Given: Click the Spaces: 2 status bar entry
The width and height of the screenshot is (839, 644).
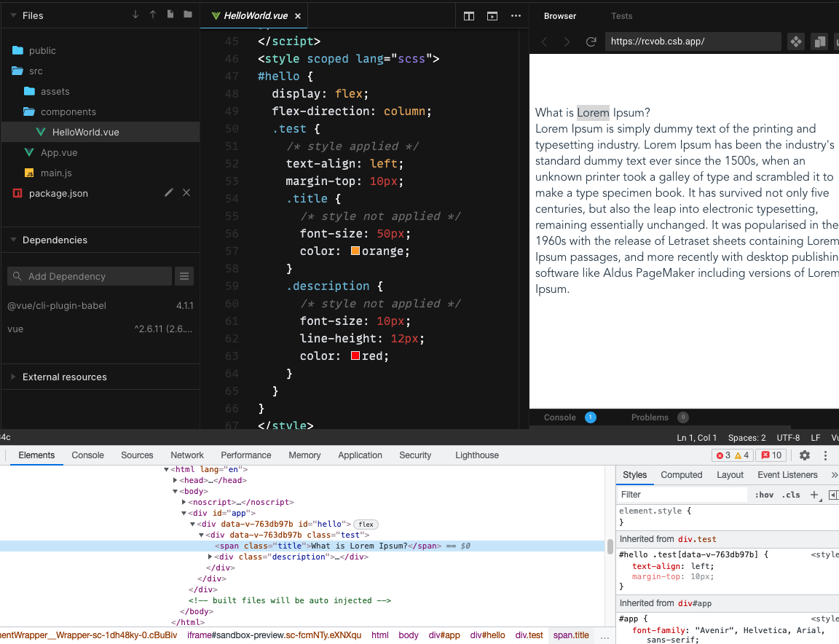Looking at the screenshot, I should [747, 437].
